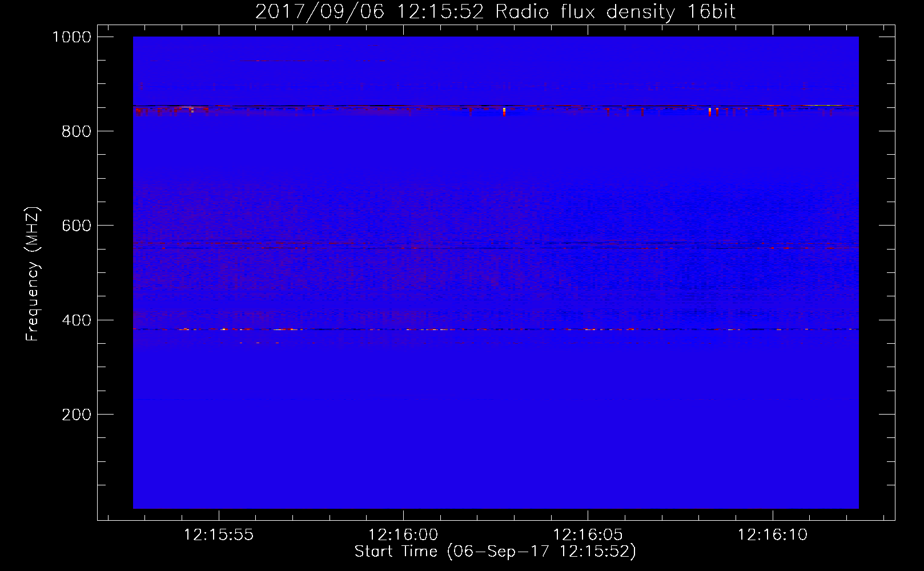Click the plot title "2017/09/06 12:15:52 Radio flux density 16bit"

(x=495, y=12)
